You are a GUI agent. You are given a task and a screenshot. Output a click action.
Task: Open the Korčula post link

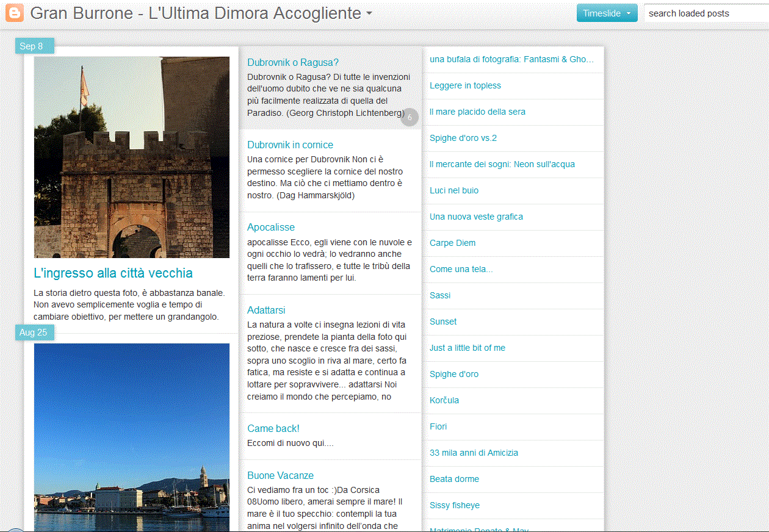point(444,400)
